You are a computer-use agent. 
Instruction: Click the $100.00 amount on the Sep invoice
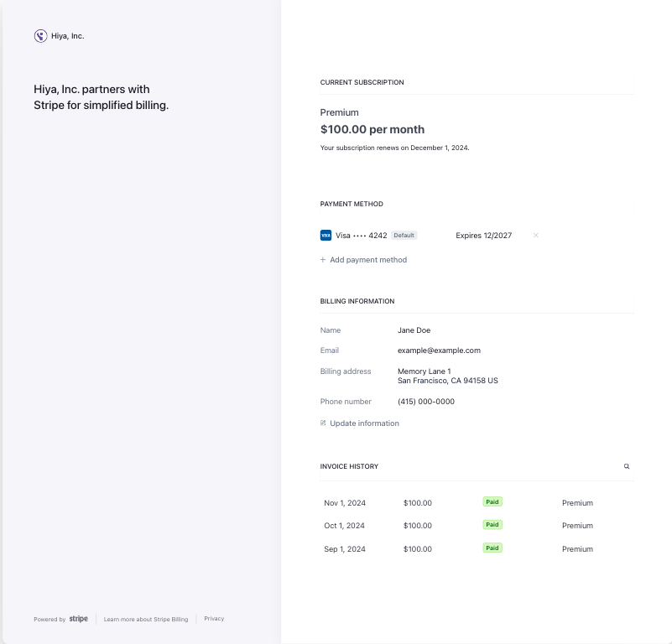[417, 548]
